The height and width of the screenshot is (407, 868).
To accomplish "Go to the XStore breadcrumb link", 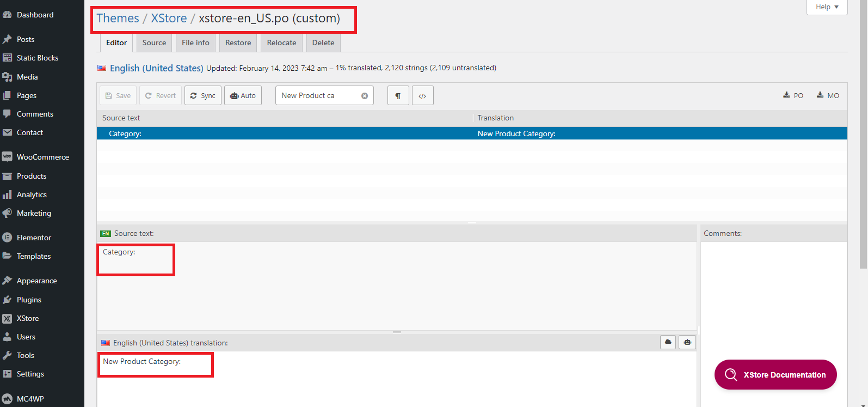I will click(169, 18).
